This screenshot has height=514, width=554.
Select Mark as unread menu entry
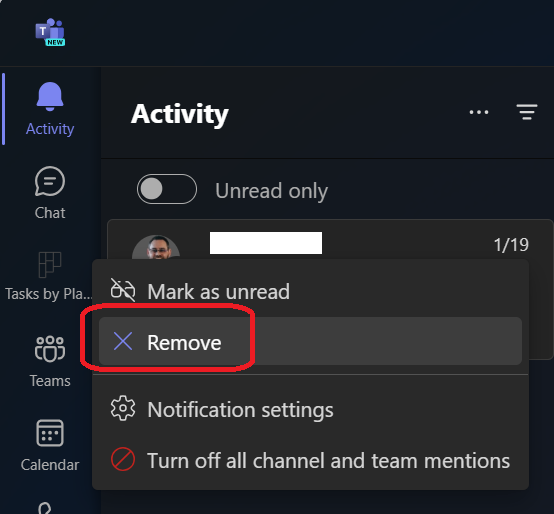tap(311, 291)
